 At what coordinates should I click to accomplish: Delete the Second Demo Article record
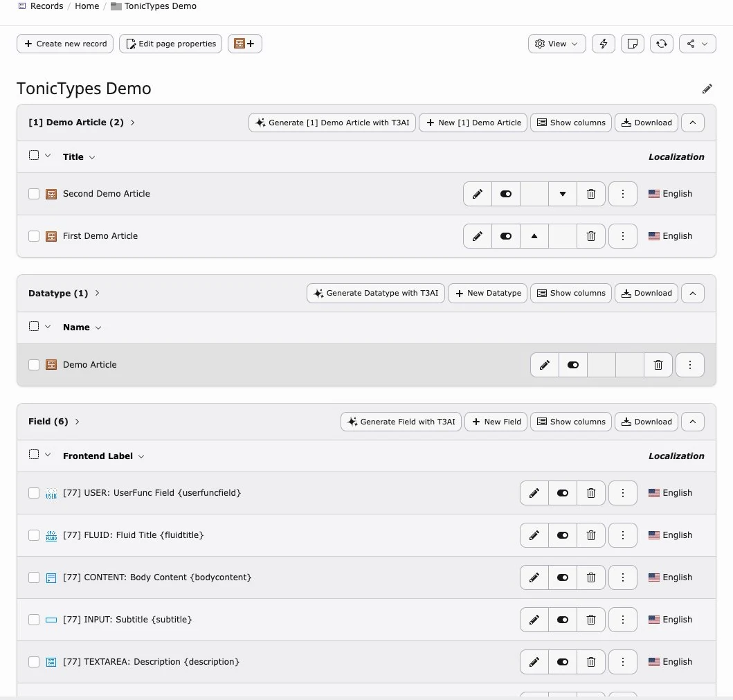tap(591, 194)
